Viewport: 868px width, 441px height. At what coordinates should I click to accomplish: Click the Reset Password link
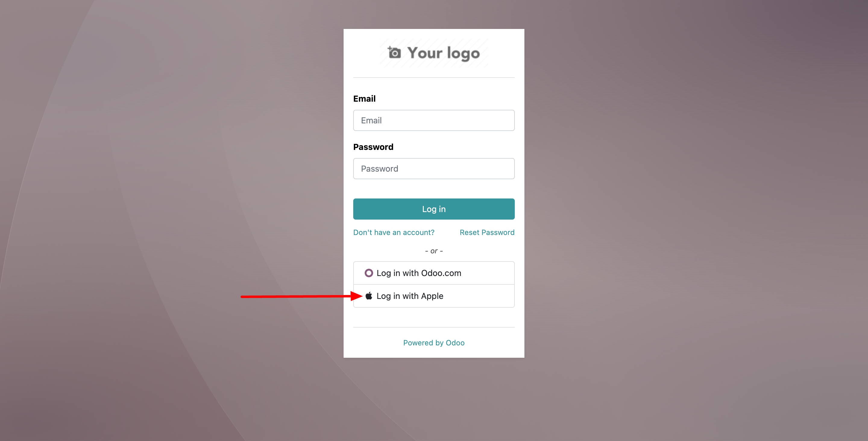point(487,232)
